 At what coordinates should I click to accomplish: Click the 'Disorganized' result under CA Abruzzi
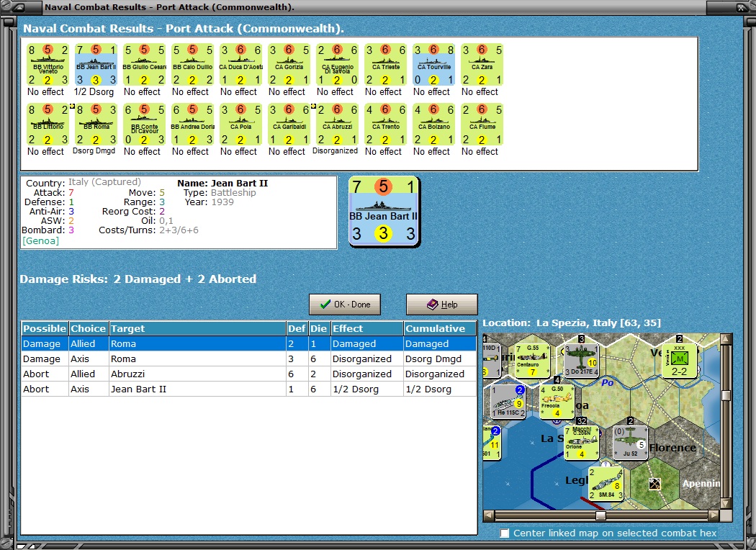[335, 151]
